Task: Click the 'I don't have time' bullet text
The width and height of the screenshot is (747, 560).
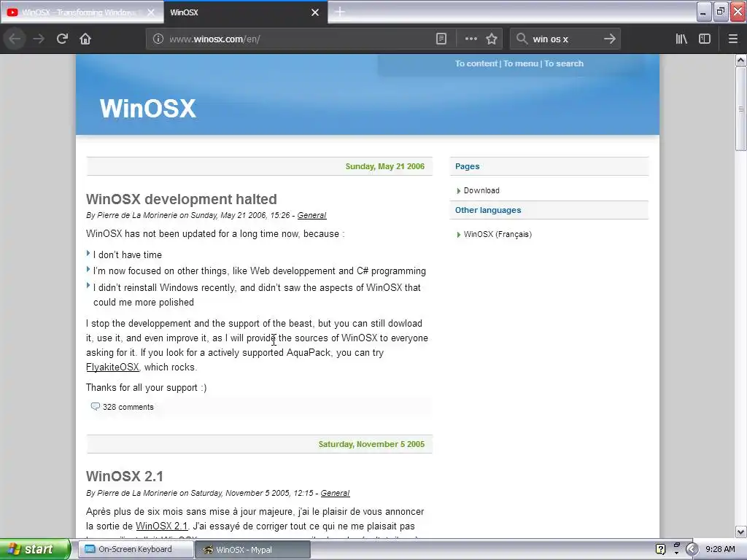Action: tap(128, 254)
